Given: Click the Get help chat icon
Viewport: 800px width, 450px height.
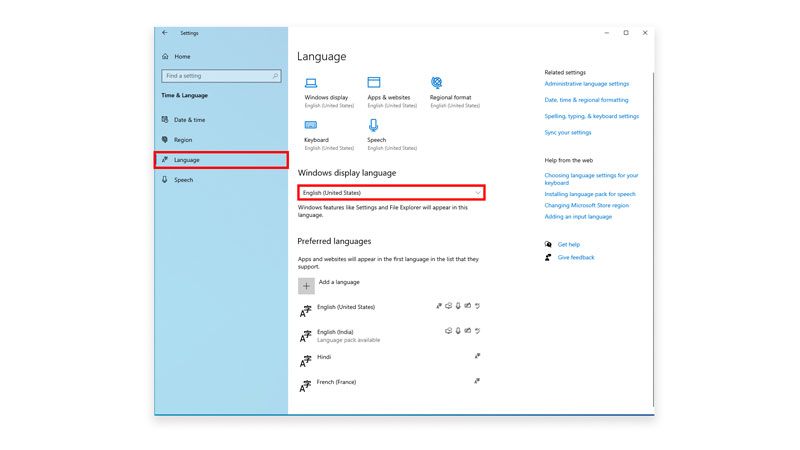Looking at the screenshot, I should (x=548, y=244).
